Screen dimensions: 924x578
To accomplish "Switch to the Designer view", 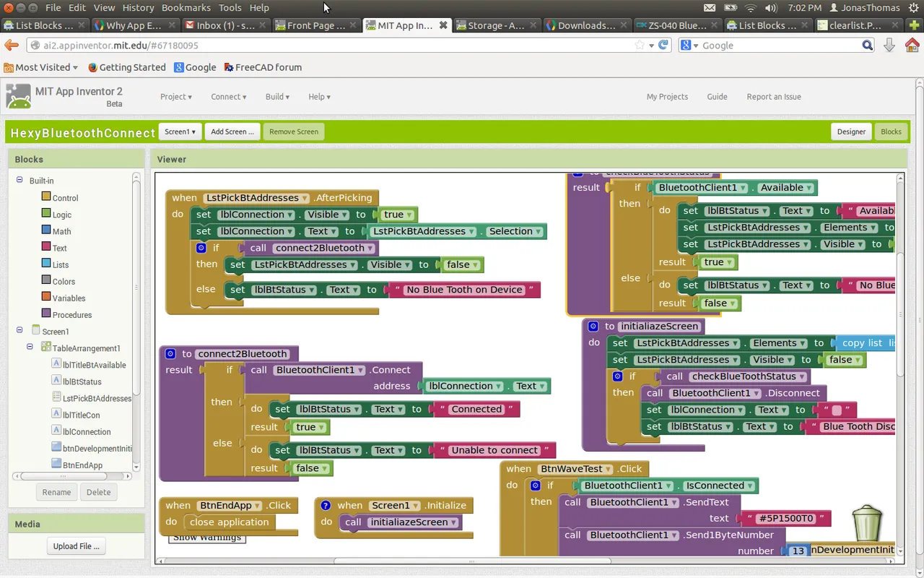I will click(x=851, y=131).
